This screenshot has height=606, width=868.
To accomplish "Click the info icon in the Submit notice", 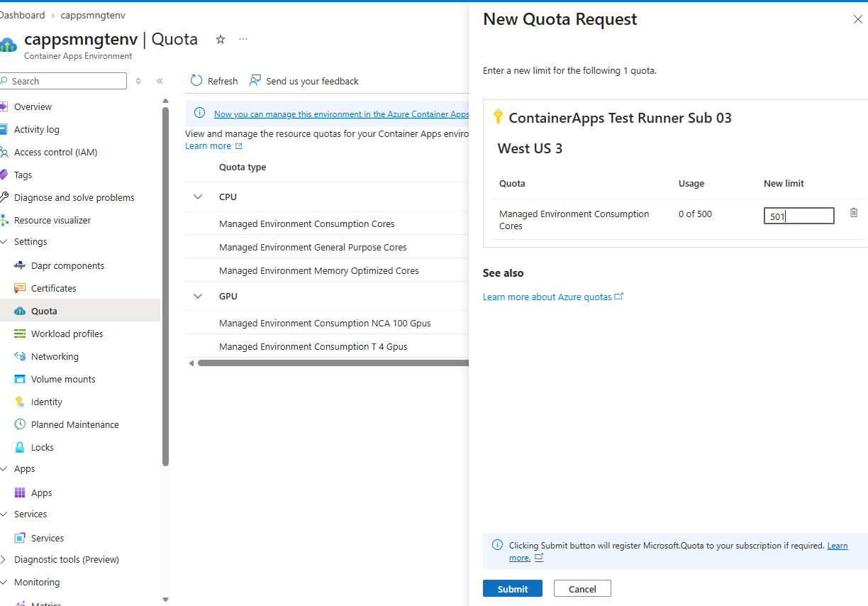I will click(x=497, y=545).
